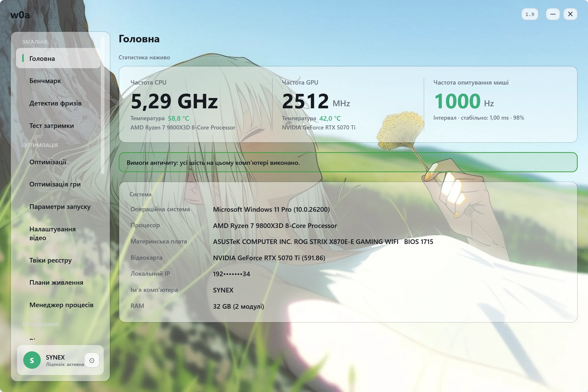This screenshot has height=392, width=588.
Task: Click RAM value 32 GB (2 модулі)
Action: point(239,306)
